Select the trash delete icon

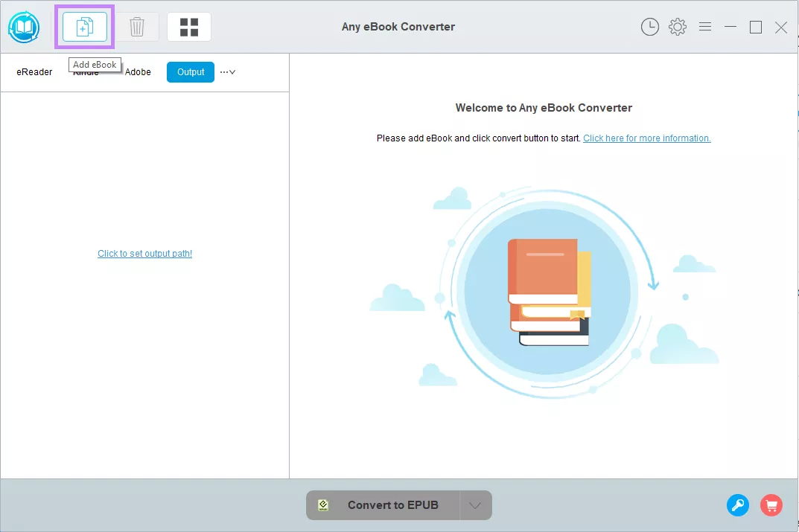coord(137,27)
